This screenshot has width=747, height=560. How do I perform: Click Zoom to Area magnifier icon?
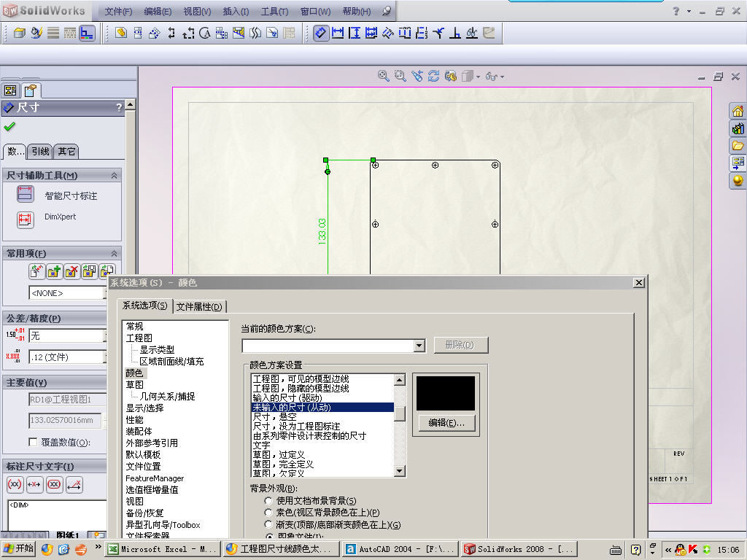pos(400,76)
